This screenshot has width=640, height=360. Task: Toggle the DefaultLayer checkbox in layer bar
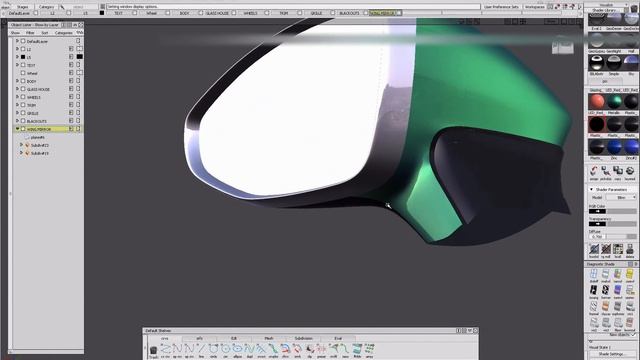pos(36,13)
